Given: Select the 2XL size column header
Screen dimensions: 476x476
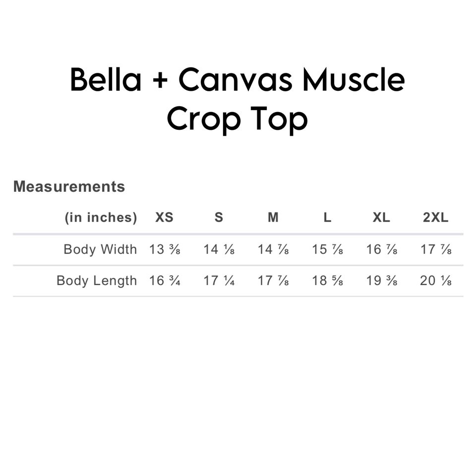Looking at the screenshot, I should [x=435, y=218].
